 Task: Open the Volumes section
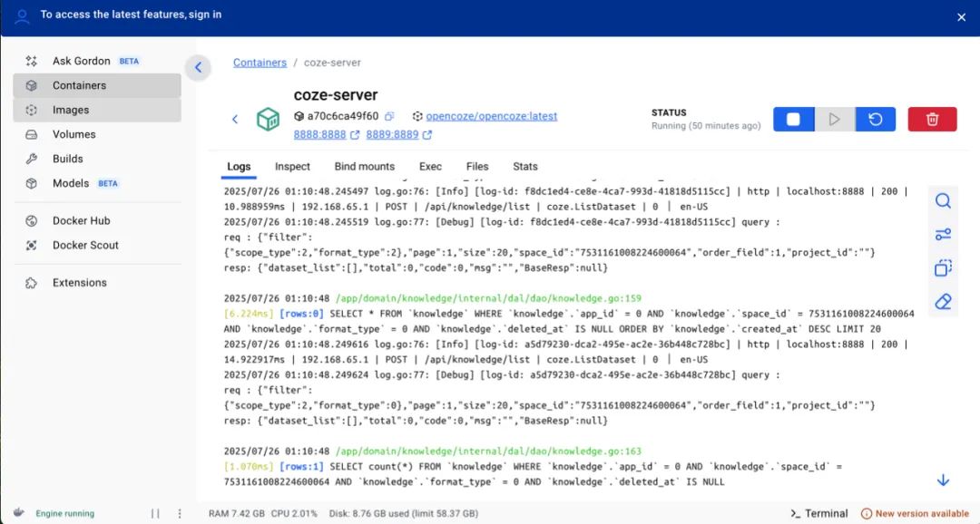tap(97, 134)
